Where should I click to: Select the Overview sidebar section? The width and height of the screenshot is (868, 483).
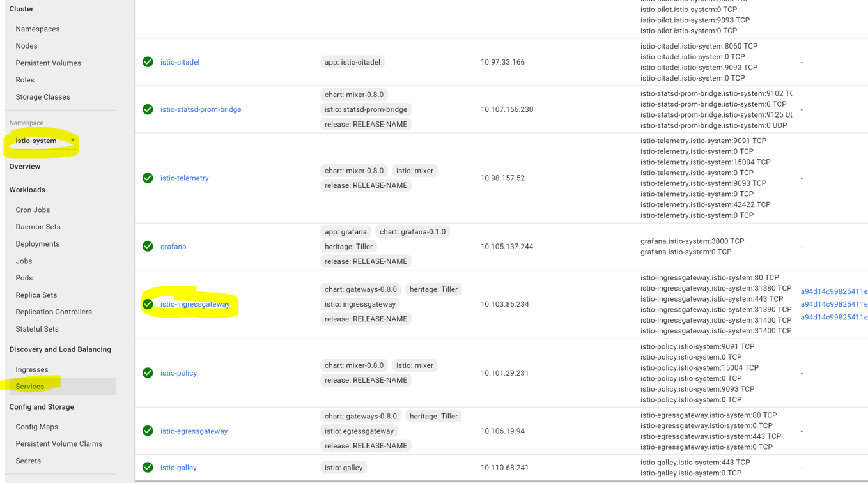[25, 167]
